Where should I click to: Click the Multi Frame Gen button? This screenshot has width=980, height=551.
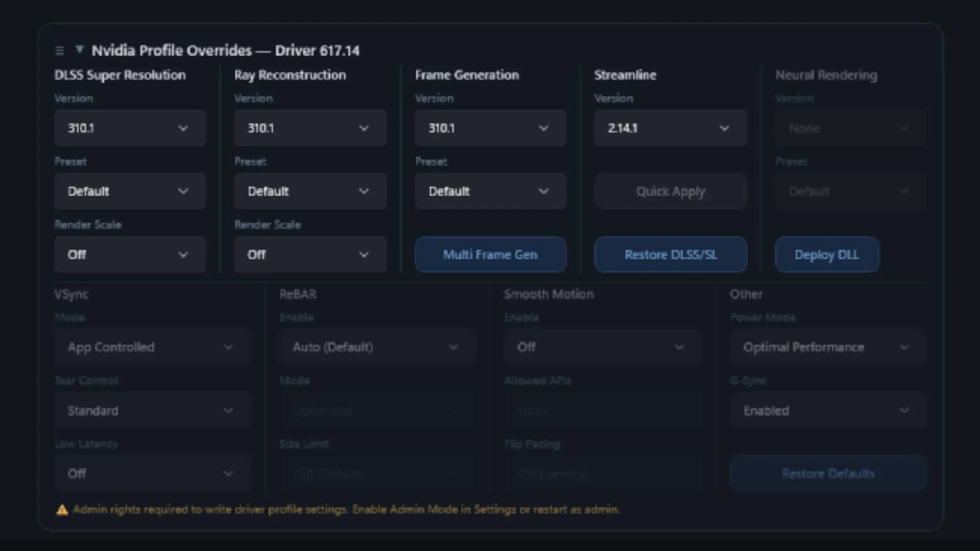pyautogui.click(x=490, y=255)
